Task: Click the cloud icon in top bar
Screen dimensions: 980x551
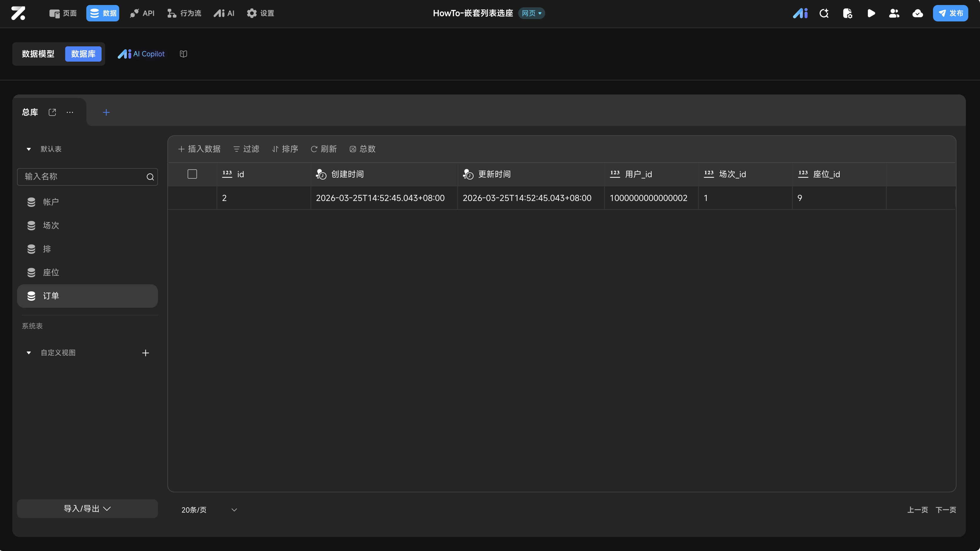Action: point(917,13)
